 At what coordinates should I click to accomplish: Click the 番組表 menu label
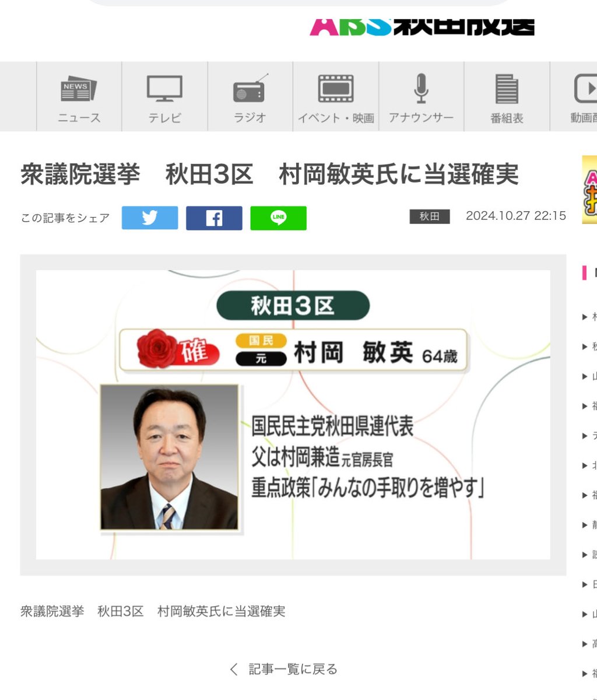(x=507, y=118)
